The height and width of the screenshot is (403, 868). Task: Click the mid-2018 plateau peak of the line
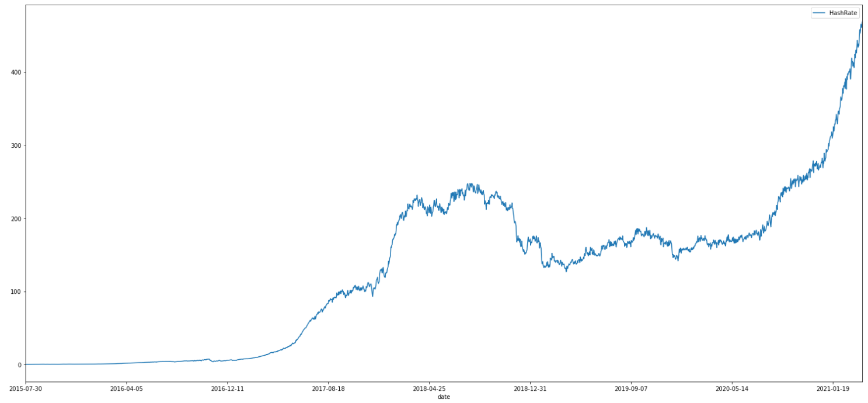(x=469, y=184)
